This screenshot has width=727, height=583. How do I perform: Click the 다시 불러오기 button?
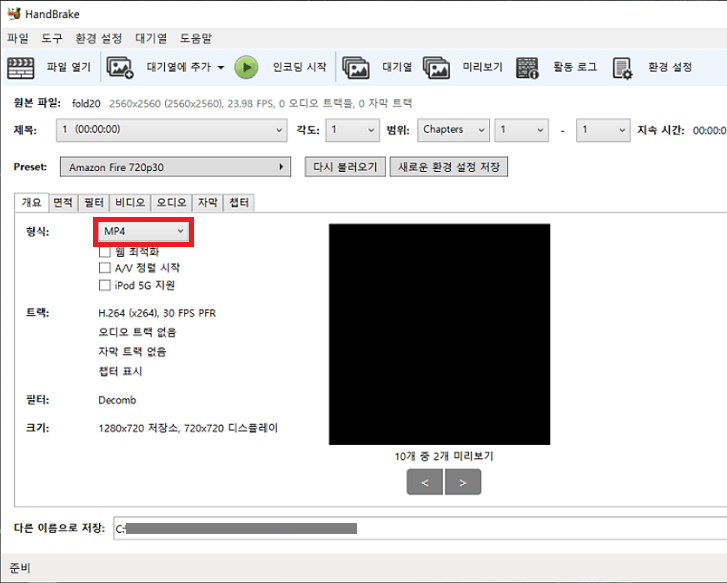[345, 167]
